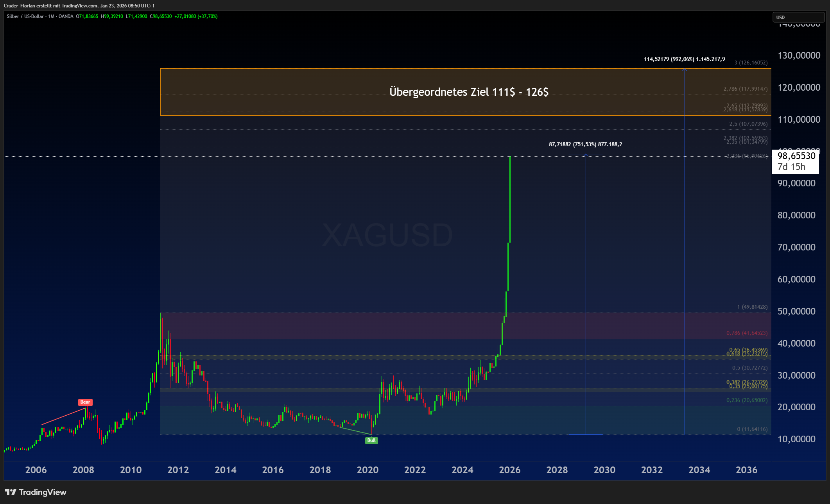Click the 2034 label on time axis
Image resolution: width=830 pixels, height=504 pixels.
[x=699, y=470]
